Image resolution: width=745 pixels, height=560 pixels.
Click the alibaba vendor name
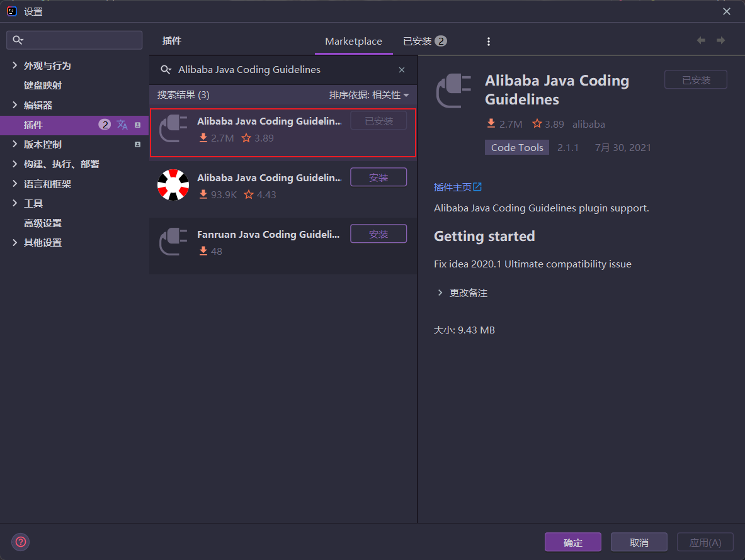click(589, 125)
